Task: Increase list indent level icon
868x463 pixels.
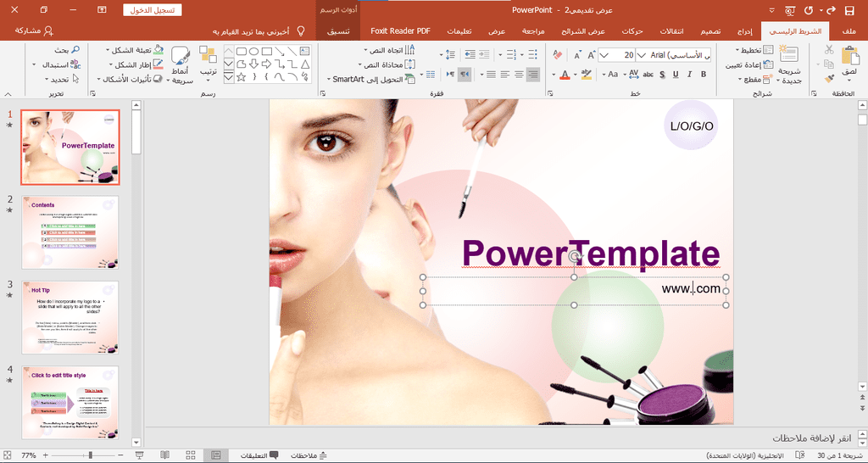Action: point(470,54)
